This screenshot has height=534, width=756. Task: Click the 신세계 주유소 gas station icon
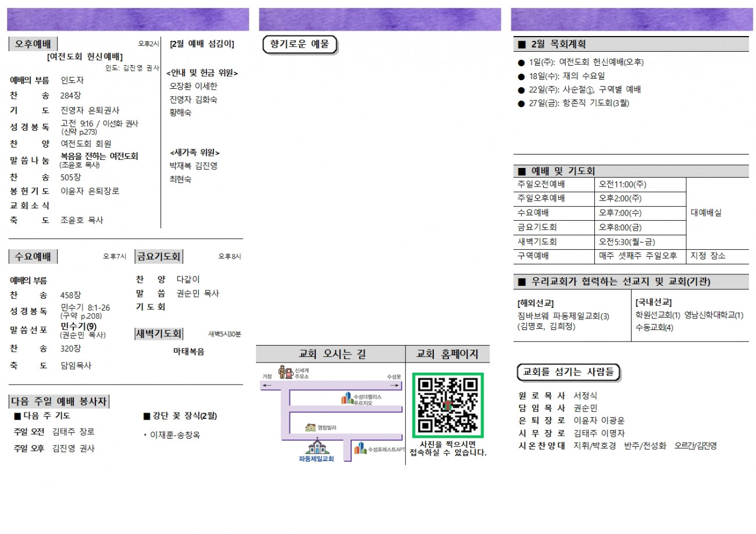285,372
